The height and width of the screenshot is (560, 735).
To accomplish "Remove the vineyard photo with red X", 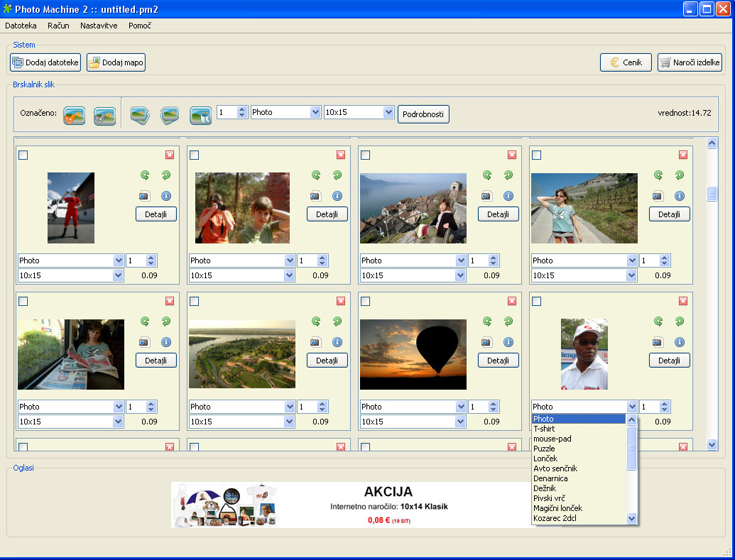I will tap(683, 155).
